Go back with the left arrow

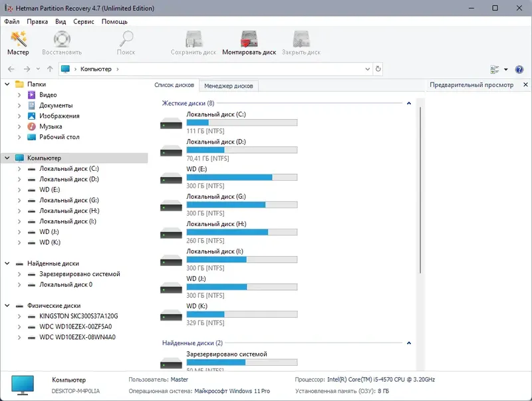tap(11, 69)
